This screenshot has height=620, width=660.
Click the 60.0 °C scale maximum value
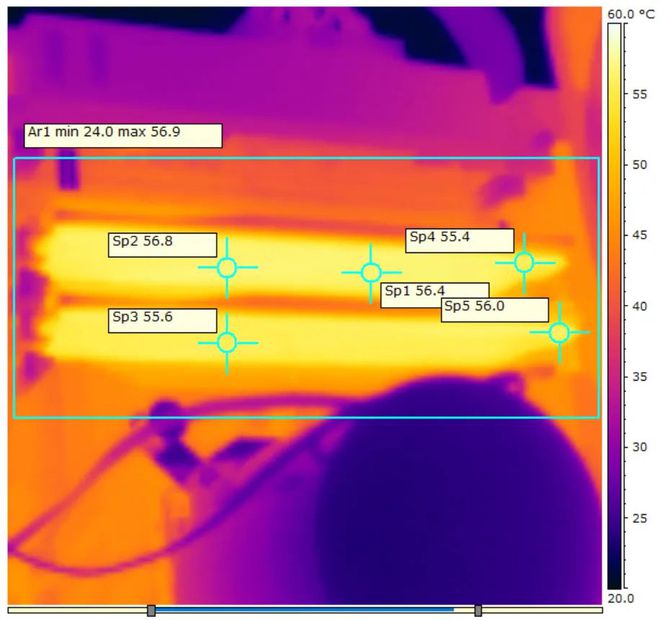tap(628, 13)
